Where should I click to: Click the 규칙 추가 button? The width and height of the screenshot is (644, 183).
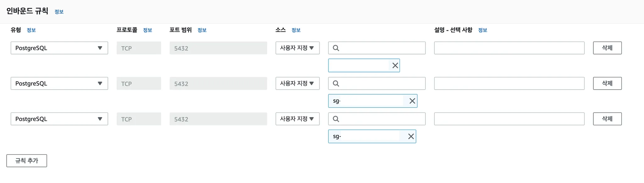tap(27, 161)
